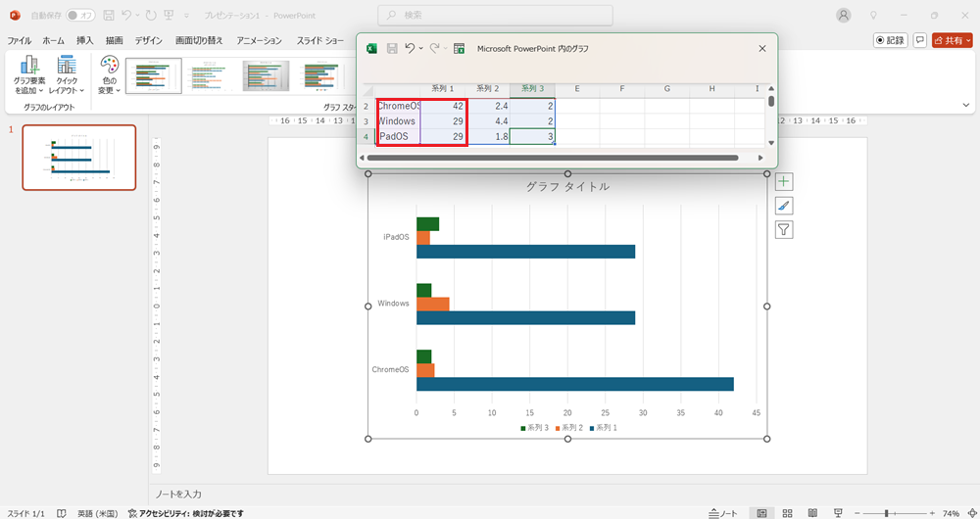Select the second chart style thumbnail
The width and height of the screenshot is (980, 519).
coord(209,76)
